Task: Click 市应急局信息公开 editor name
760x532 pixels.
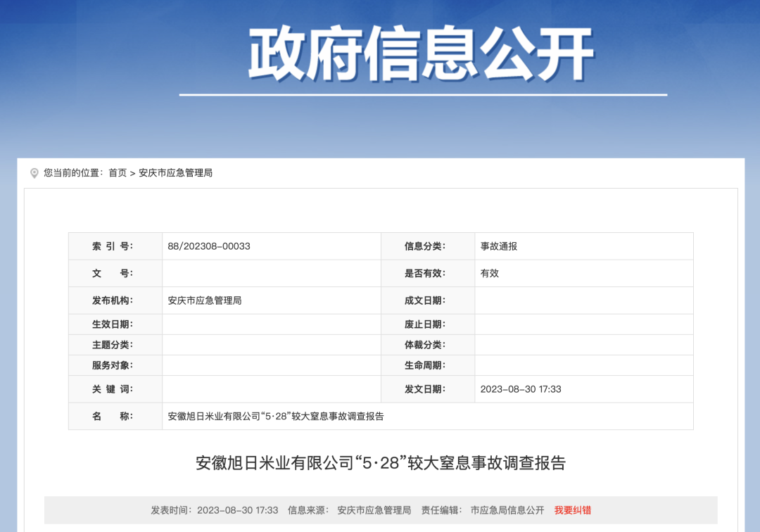Action: (x=507, y=510)
